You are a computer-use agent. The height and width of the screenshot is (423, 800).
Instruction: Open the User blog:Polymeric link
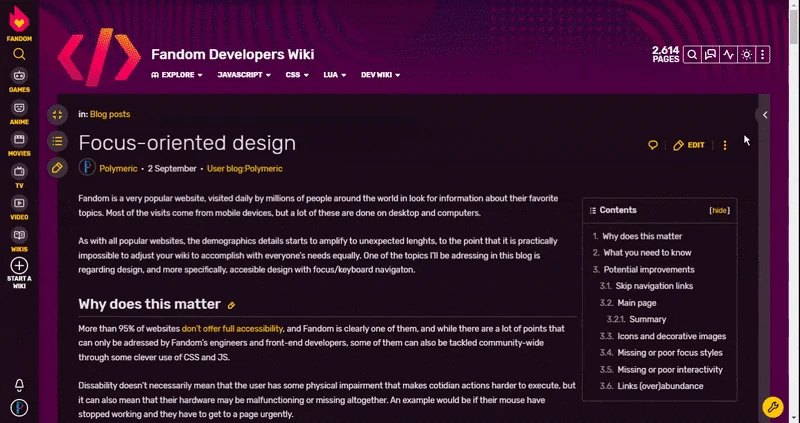tap(244, 168)
